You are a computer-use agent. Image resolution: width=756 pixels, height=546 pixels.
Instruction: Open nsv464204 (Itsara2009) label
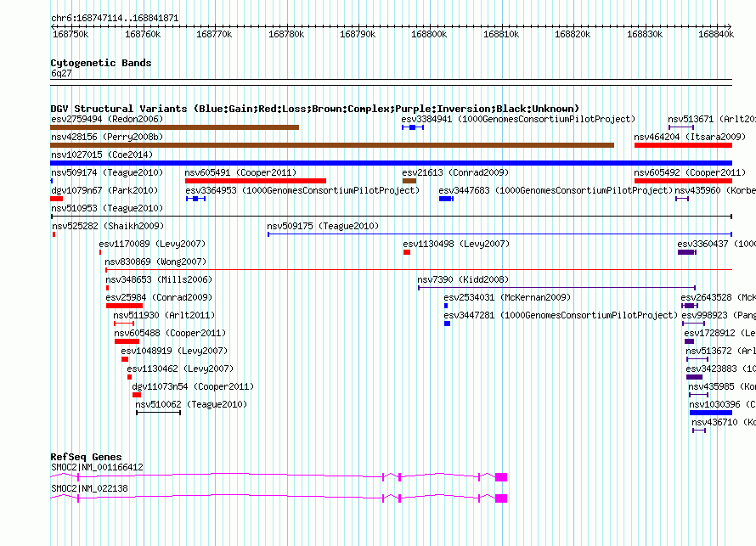coord(690,137)
